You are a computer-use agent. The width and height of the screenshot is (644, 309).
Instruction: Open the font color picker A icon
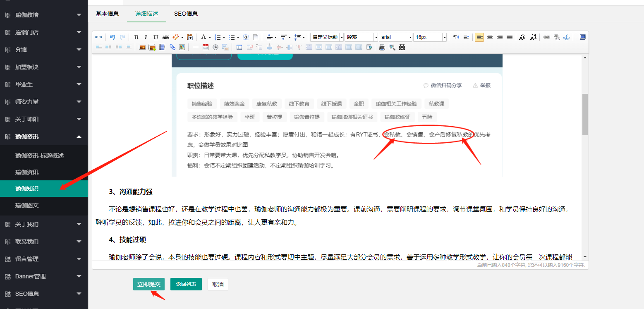(203, 37)
